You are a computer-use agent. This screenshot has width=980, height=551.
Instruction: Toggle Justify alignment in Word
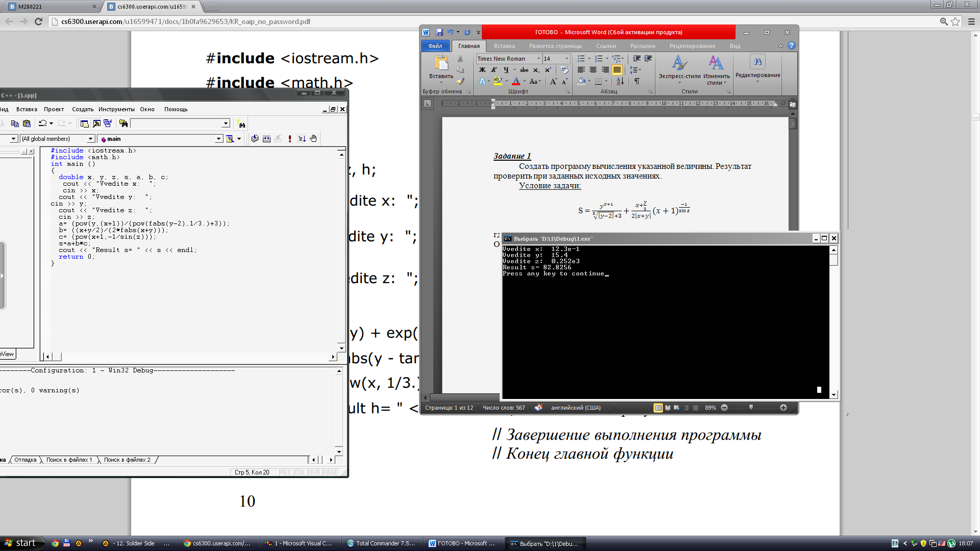click(617, 70)
